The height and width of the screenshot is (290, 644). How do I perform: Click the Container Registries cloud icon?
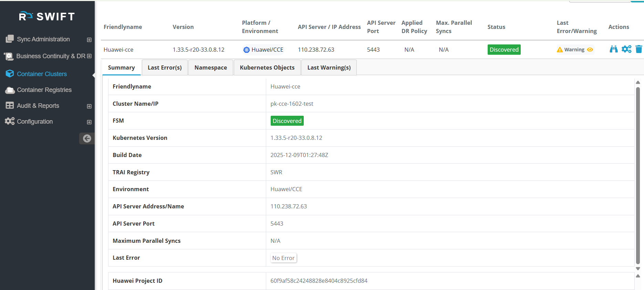[x=10, y=90]
